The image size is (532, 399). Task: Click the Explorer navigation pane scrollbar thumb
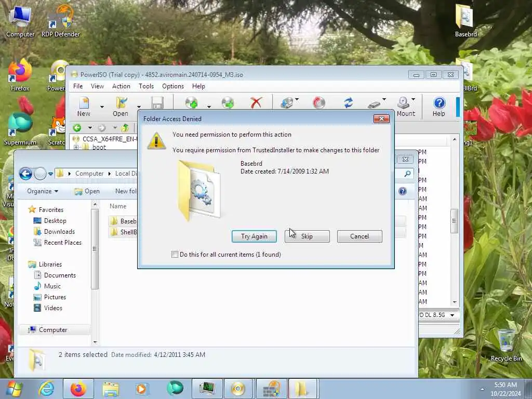pyautogui.click(x=95, y=249)
